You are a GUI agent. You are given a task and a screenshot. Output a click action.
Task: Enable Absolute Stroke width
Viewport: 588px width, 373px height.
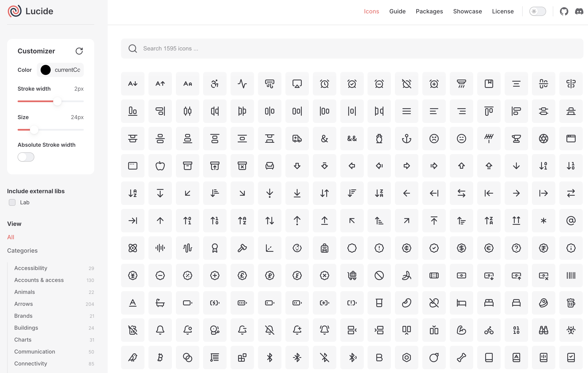click(x=26, y=157)
